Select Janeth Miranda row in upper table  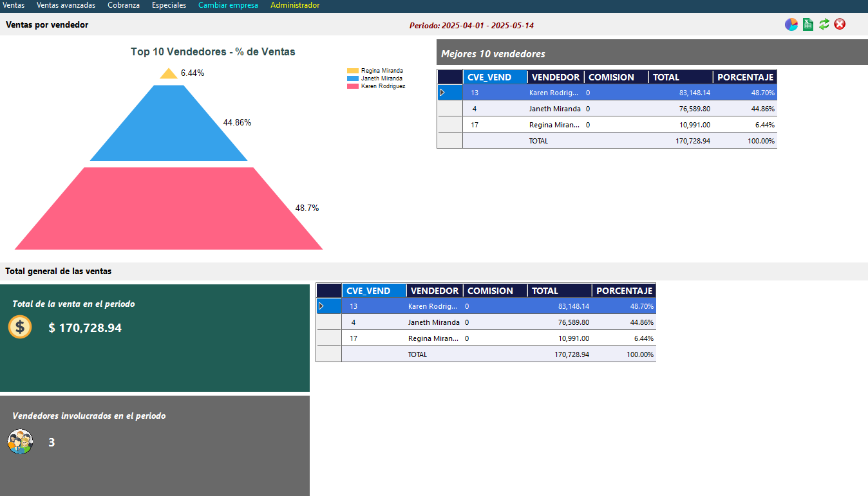pos(554,109)
